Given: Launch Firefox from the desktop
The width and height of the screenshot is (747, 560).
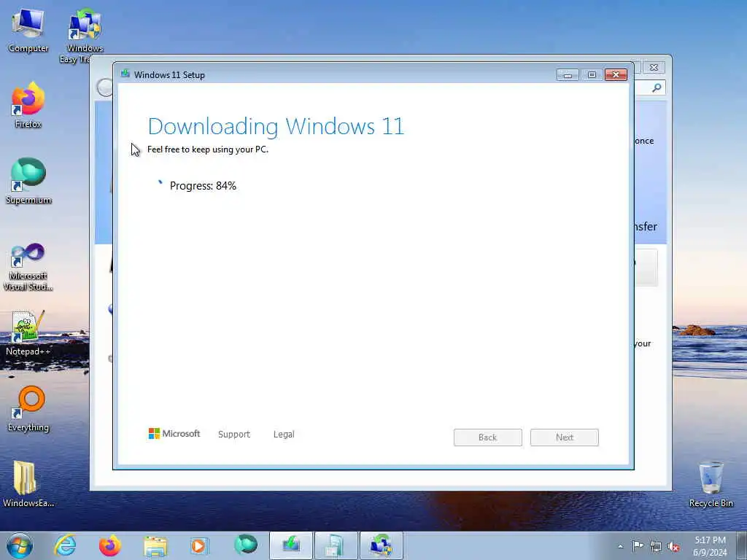Looking at the screenshot, I should 28,105.
